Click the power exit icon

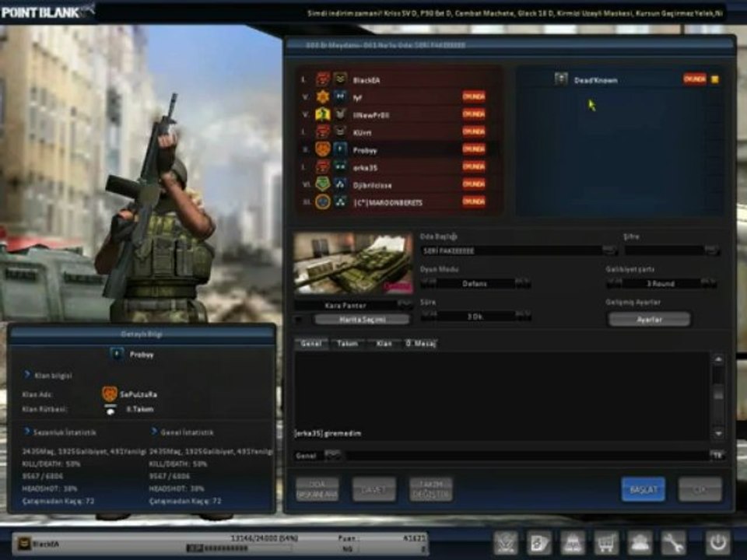click(x=717, y=542)
